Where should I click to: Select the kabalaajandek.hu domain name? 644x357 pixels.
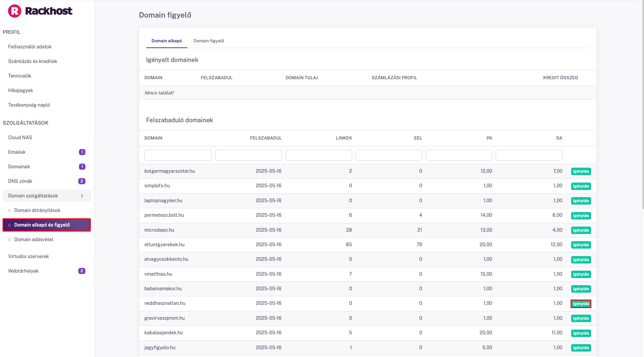pyautogui.click(x=164, y=333)
